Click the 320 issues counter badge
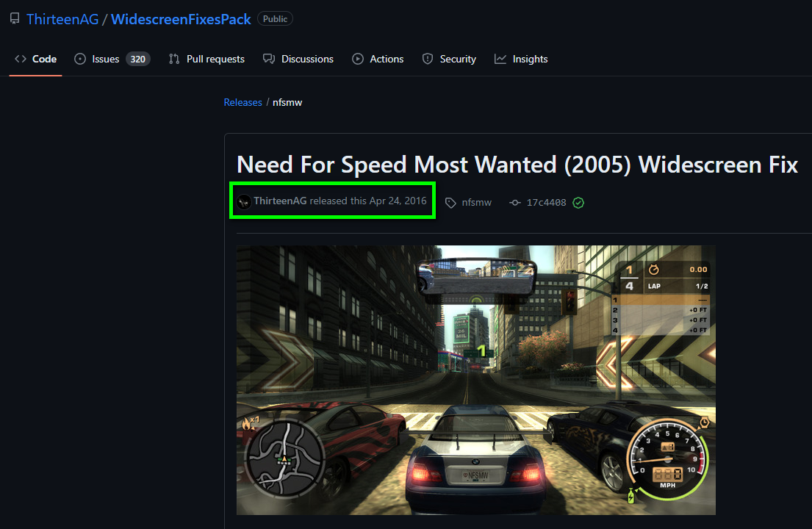 coord(137,59)
